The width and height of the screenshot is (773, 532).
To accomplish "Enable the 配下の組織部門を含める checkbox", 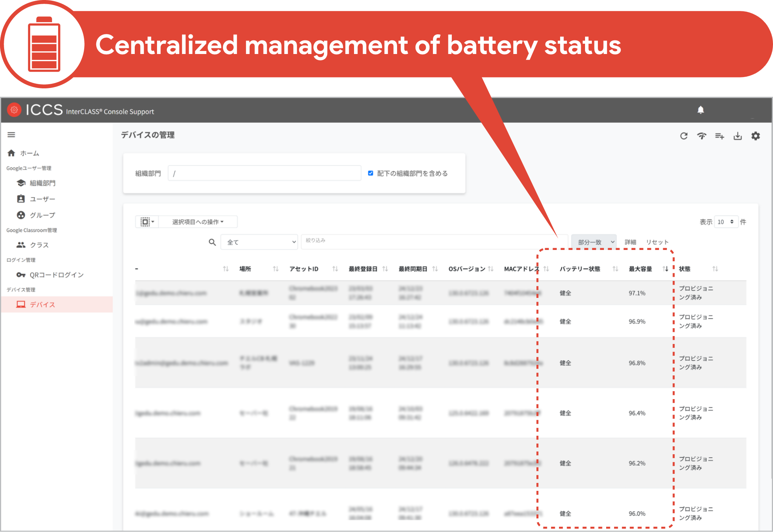I will 370,173.
